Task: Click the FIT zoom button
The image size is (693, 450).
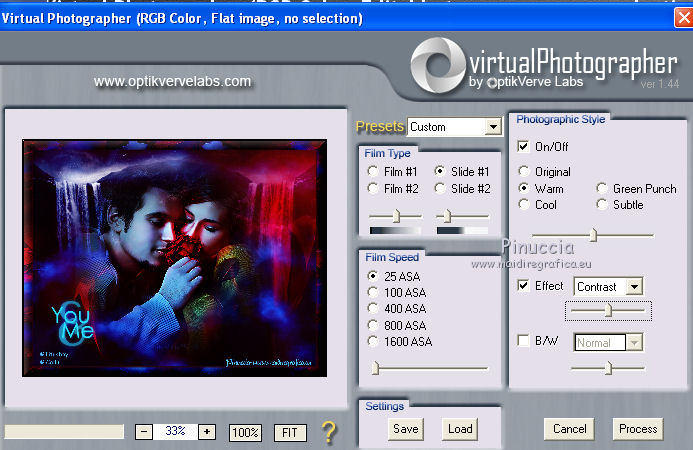Action: point(290,433)
